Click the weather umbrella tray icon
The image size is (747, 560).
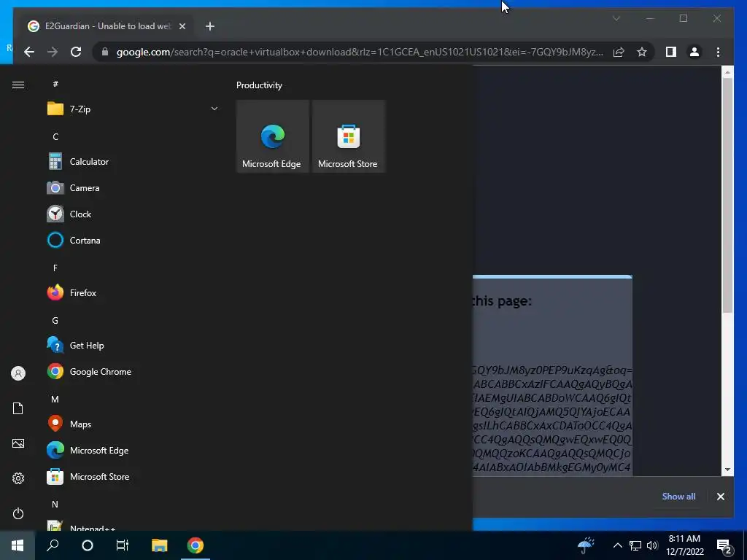point(586,545)
